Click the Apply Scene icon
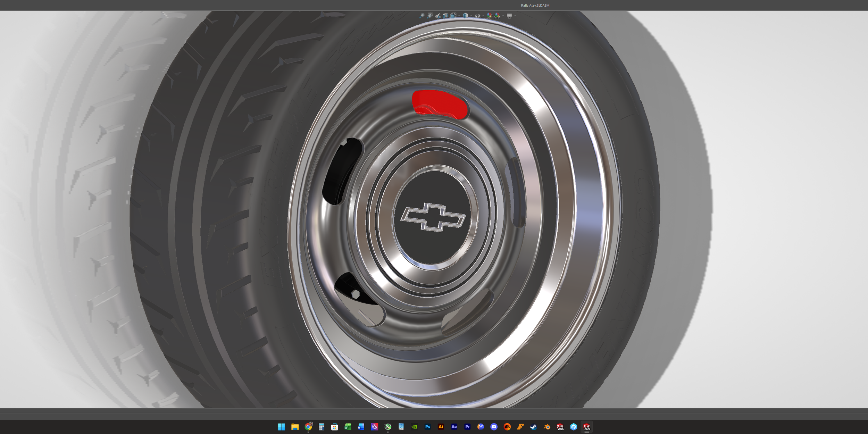Screen dimensions: 868x434 (x=497, y=16)
